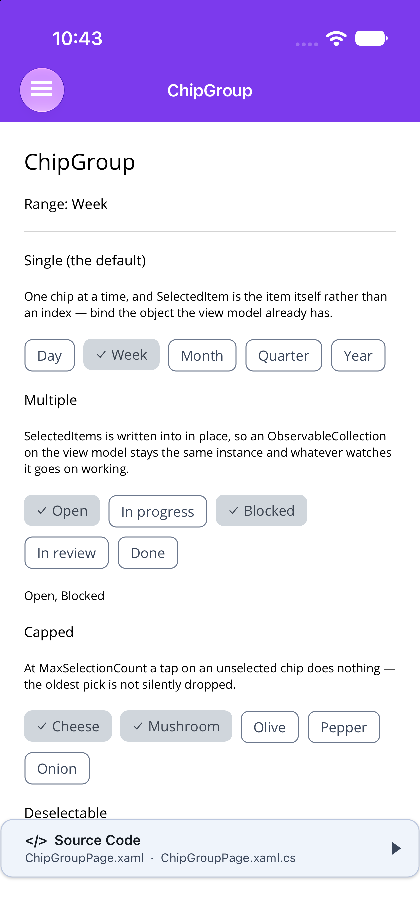
Task: Open the hamburger menu button
Action: click(42, 90)
